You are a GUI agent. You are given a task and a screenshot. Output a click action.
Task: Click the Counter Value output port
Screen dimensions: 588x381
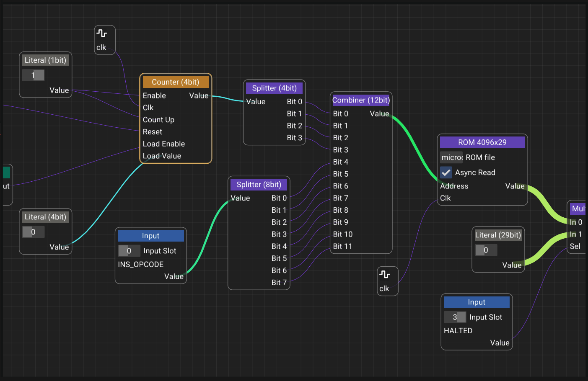click(199, 95)
